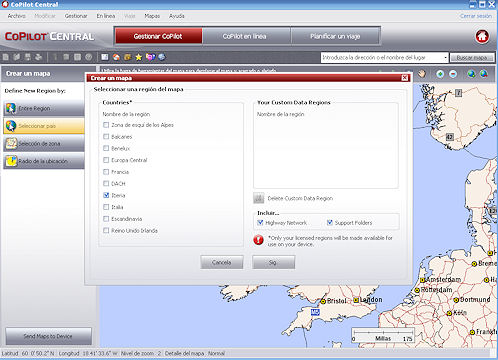
Task: Click the blue globe toolbar icon
Action: [162, 57]
